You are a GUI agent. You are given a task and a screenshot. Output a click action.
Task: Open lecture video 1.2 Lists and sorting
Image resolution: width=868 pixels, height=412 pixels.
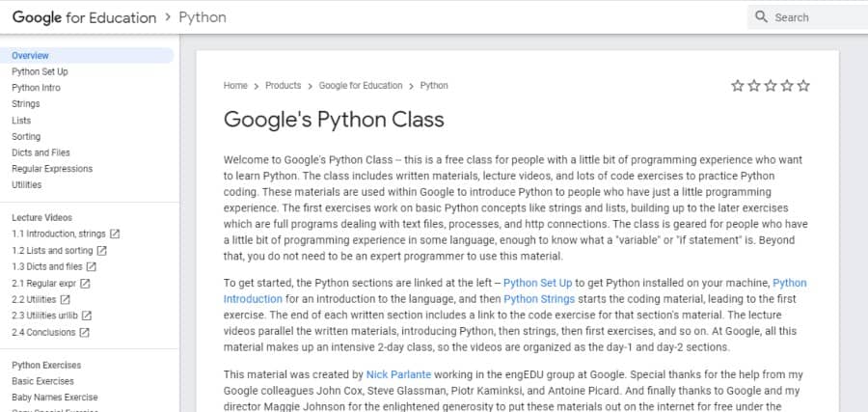[53, 250]
